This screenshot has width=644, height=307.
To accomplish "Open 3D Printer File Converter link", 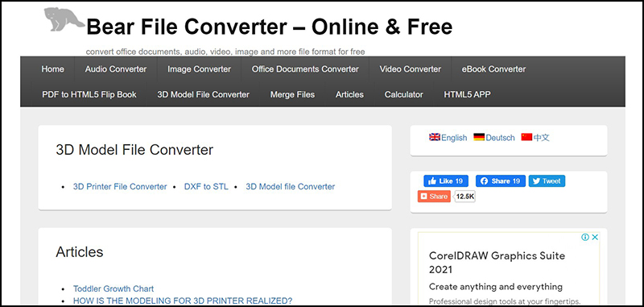I will point(120,187).
